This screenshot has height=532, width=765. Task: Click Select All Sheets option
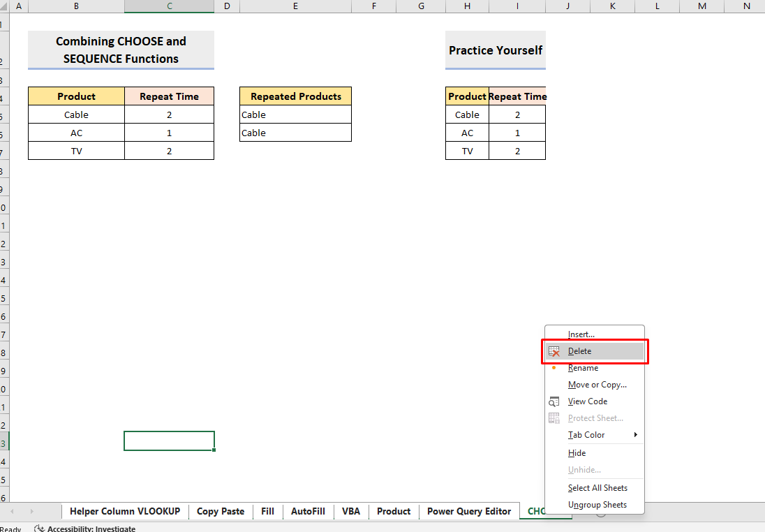[x=597, y=488]
